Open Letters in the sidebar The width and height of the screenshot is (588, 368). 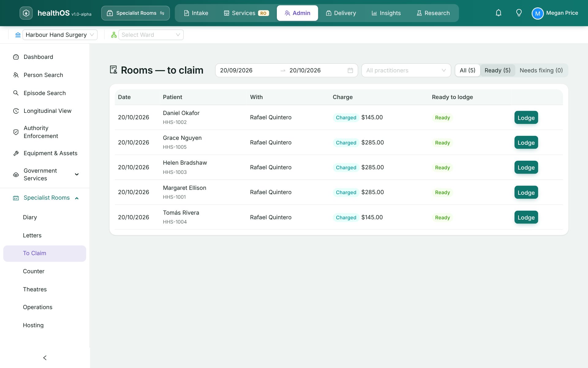click(x=45, y=236)
